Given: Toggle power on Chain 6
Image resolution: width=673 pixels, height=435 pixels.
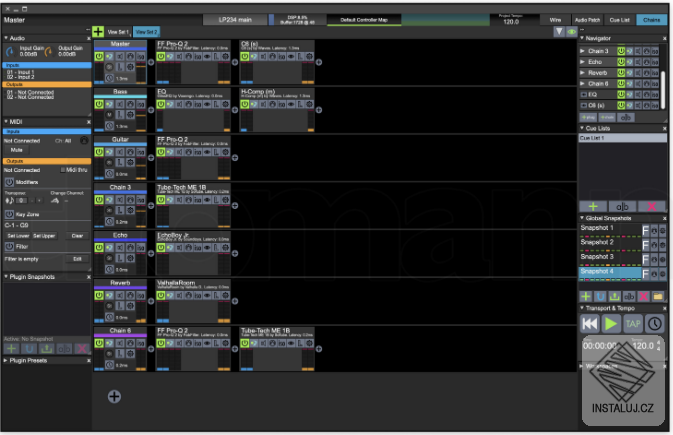Looking at the screenshot, I should tap(99, 343).
